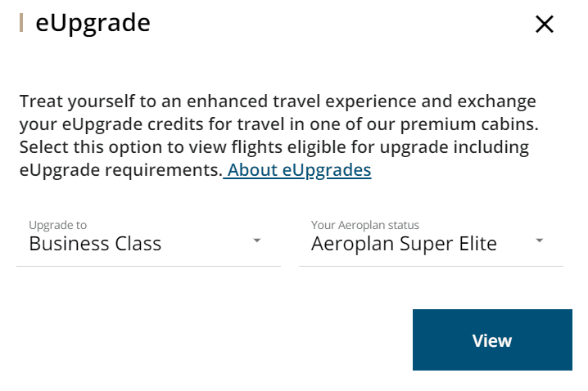Select the Business Class field value
588x391 pixels.
coord(95,244)
